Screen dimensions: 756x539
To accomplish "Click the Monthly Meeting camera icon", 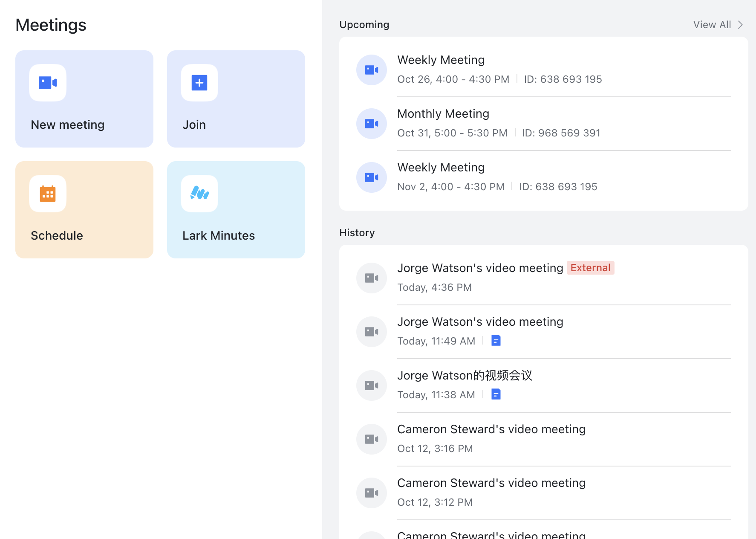I will point(371,123).
